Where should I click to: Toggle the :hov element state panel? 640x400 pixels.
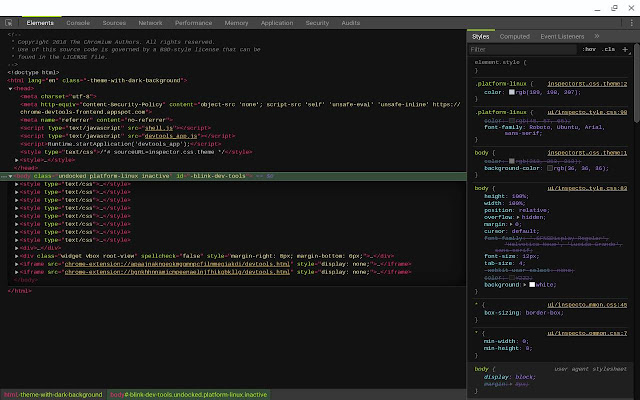tap(589, 48)
